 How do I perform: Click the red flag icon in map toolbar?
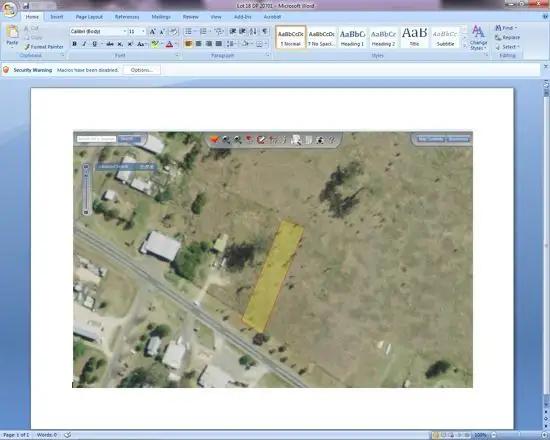click(249, 140)
